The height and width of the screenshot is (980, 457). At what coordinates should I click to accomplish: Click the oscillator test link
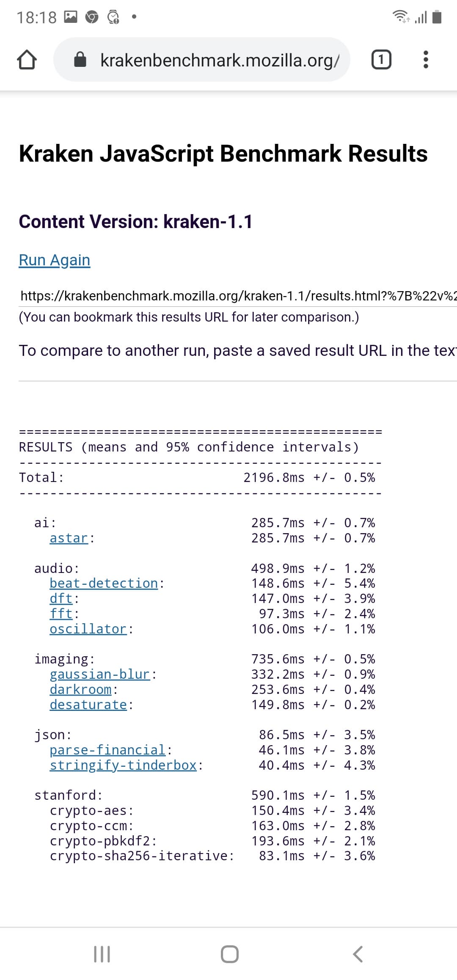click(x=88, y=629)
